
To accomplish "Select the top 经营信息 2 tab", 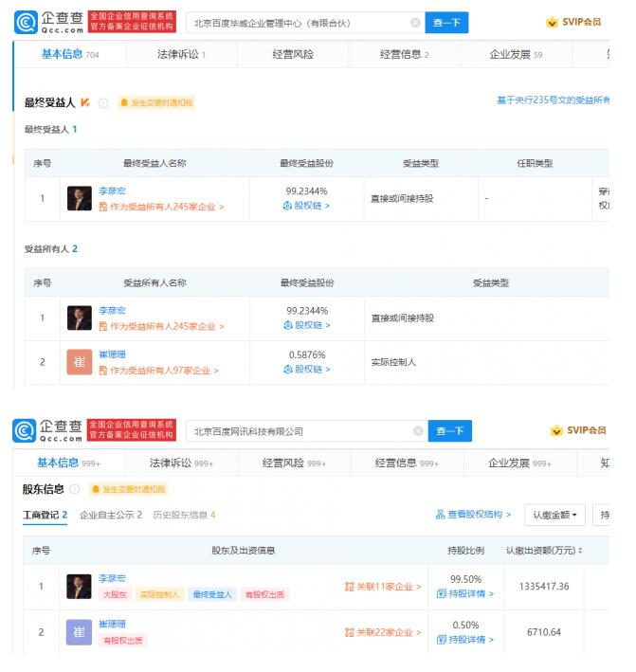I will pos(404,54).
